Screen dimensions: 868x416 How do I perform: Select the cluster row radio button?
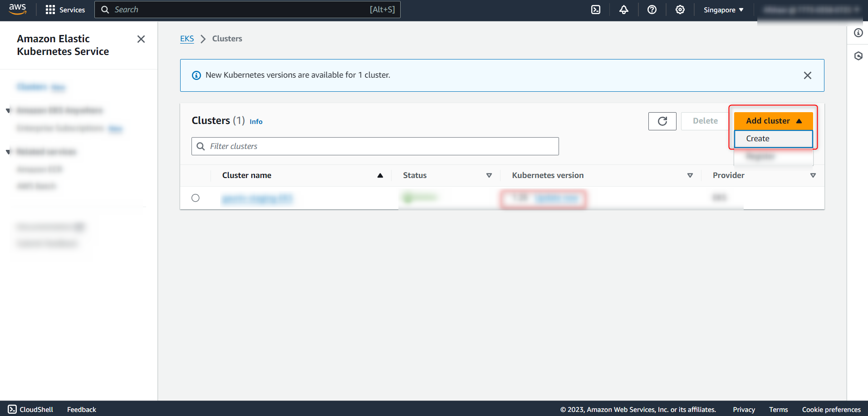pos(196,198)
